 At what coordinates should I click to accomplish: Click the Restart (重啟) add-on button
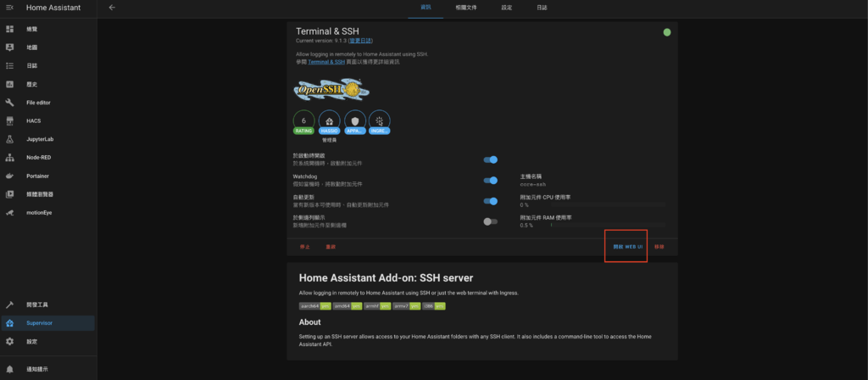[331, 247]
